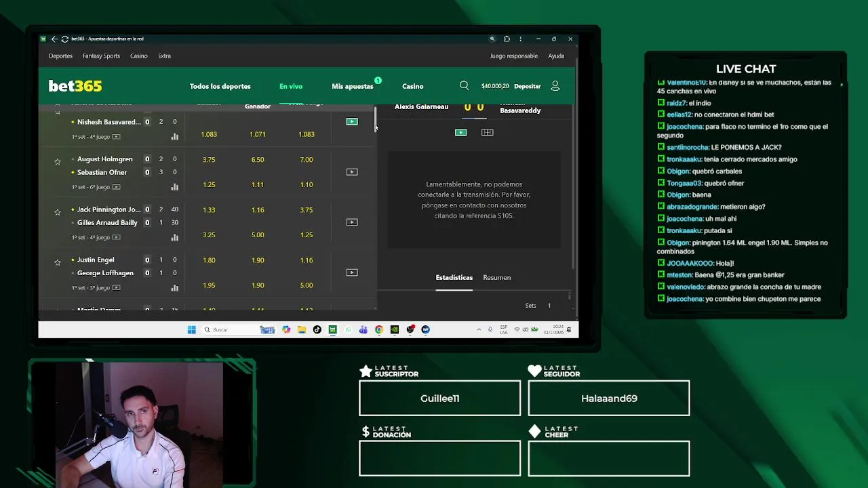Select odds 1.33 for Jack Pinnington Jones
Viewport: 868px width, 488px height.
(x=209, y=209)
